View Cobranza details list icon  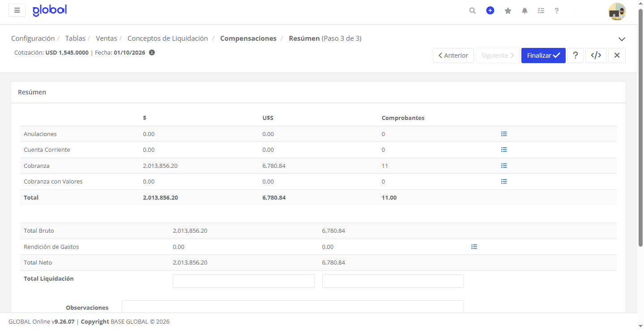504,166
